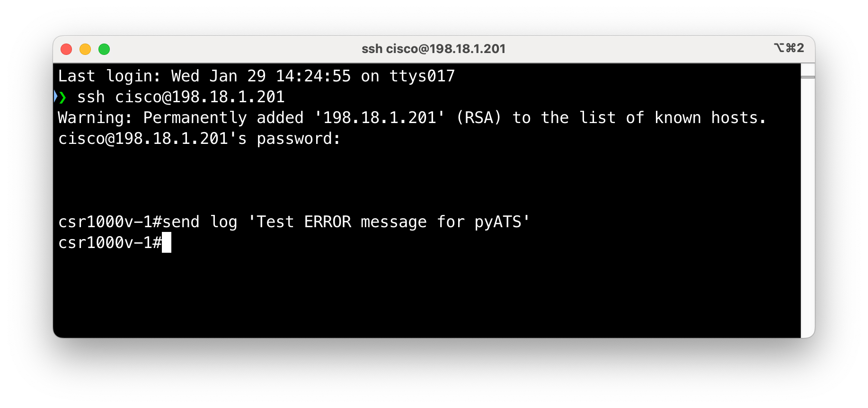Viewport: 868px width, 408px height.
Task: Click the word ERROR in the send log command
Action: (x=328, y=222)
